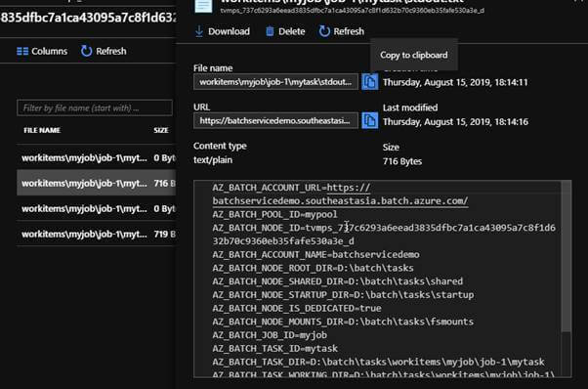Click the Delete button label

coord(291,31)
